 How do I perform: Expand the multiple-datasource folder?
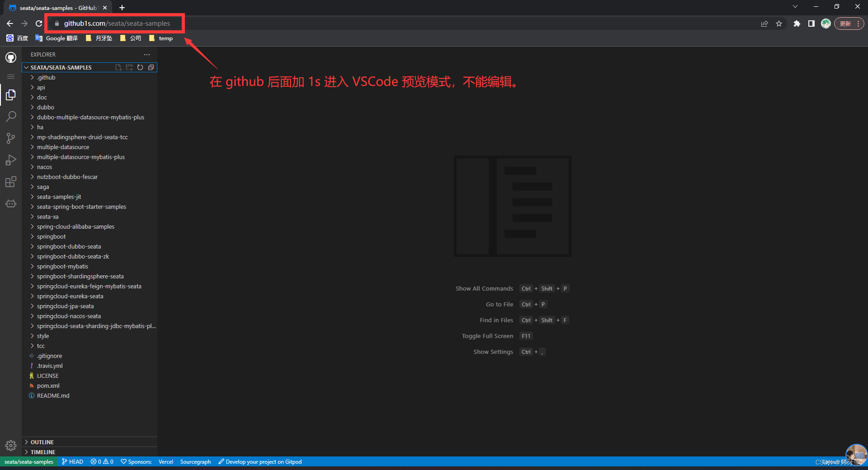point(90,147)
